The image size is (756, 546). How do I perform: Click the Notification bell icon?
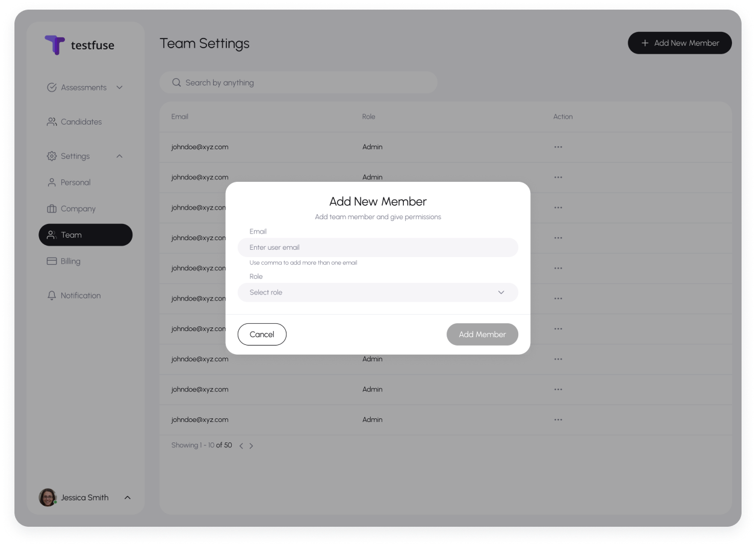52,296
